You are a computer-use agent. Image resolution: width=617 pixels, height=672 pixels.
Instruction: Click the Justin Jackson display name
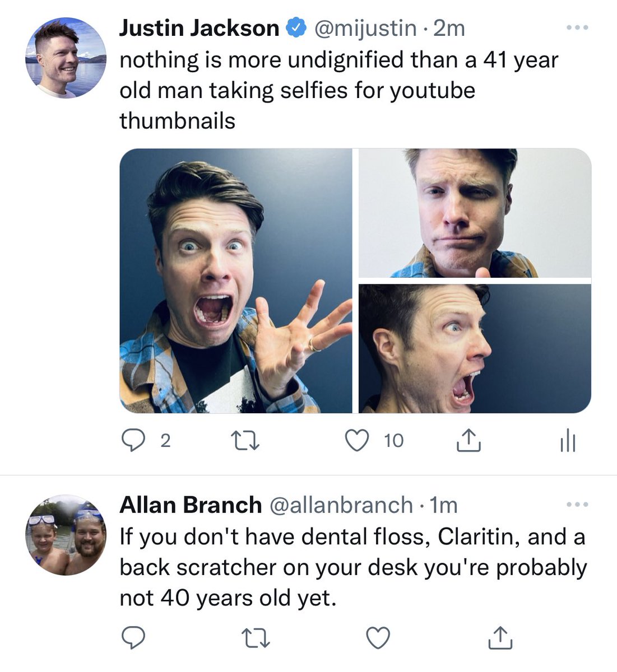[199, 28]
